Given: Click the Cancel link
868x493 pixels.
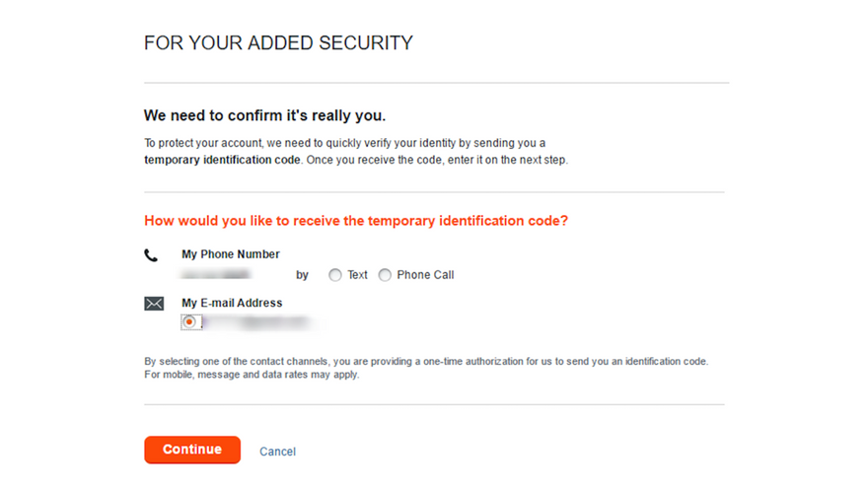Looking at the screenshot, I should coord(277,452).
